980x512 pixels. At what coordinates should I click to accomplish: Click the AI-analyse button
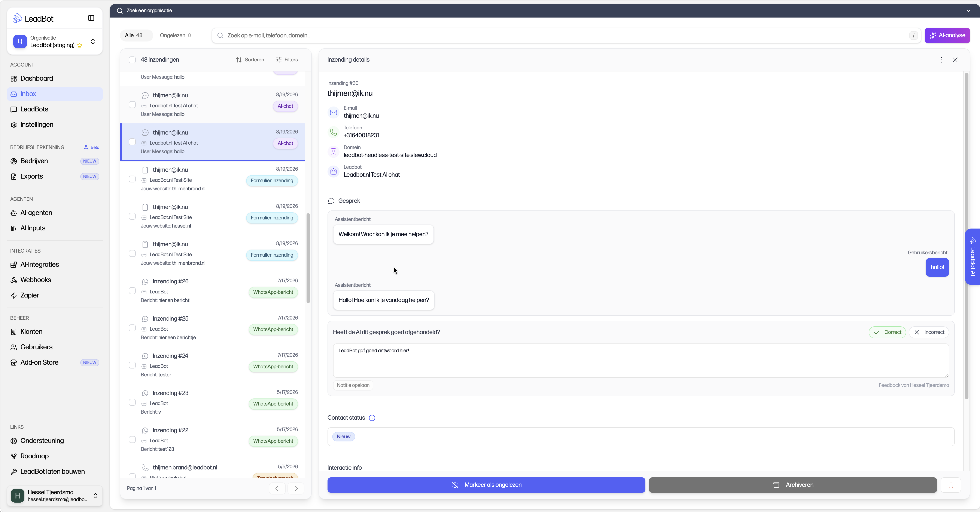click(947, 35)
